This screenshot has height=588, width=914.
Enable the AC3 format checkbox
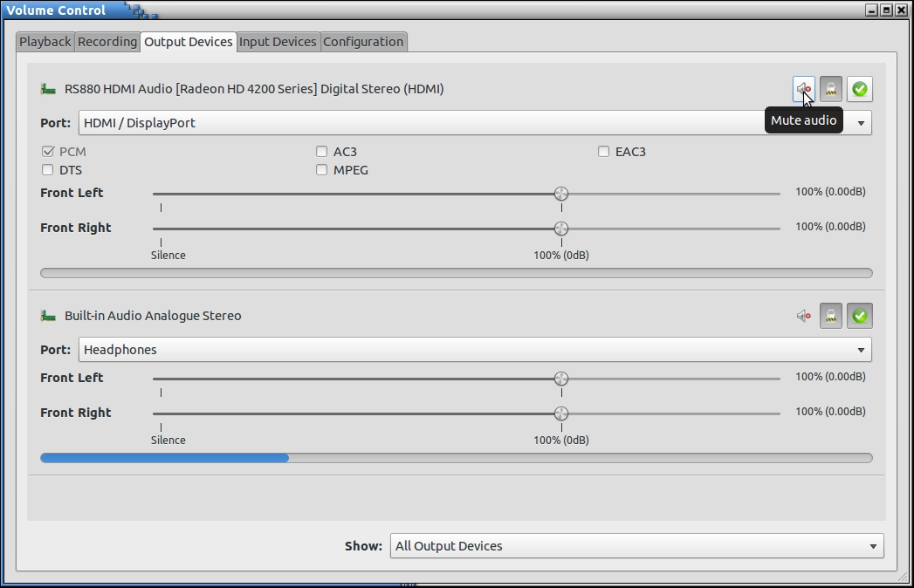coord(322,152)
